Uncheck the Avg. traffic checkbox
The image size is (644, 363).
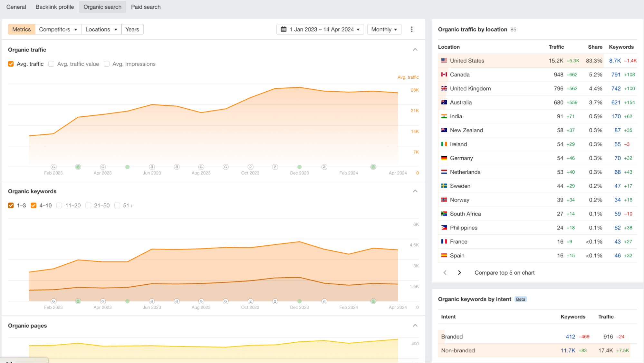11,64
